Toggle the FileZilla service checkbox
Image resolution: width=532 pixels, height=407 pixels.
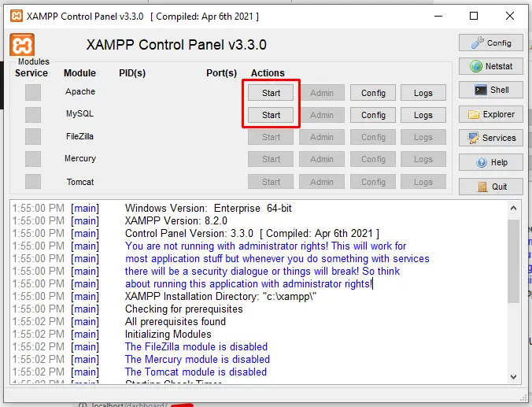(33, 137)
